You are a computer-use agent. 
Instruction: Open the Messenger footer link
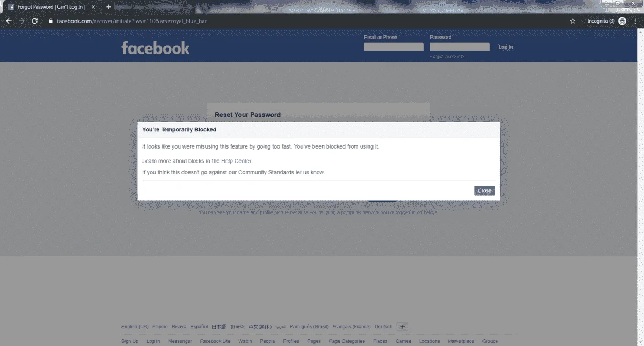[x=180, y=341]
